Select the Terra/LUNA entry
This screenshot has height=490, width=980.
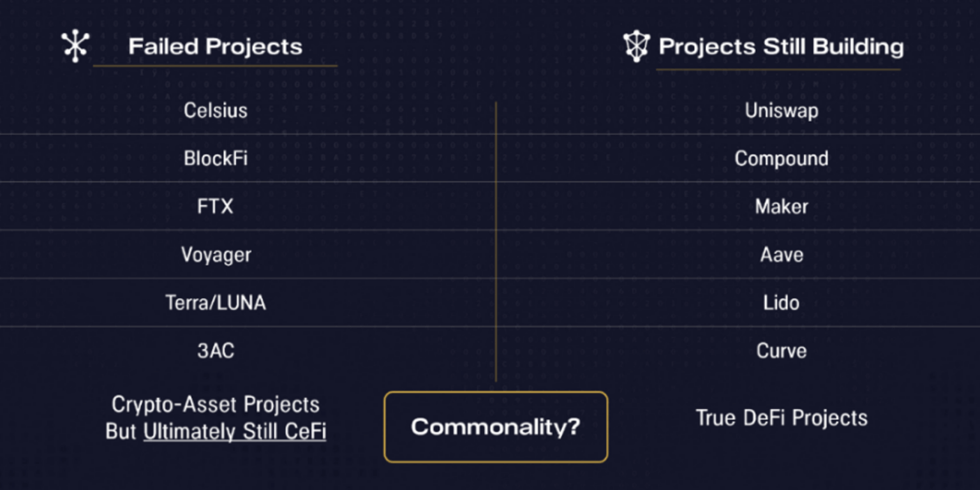(x=216, y=302)
